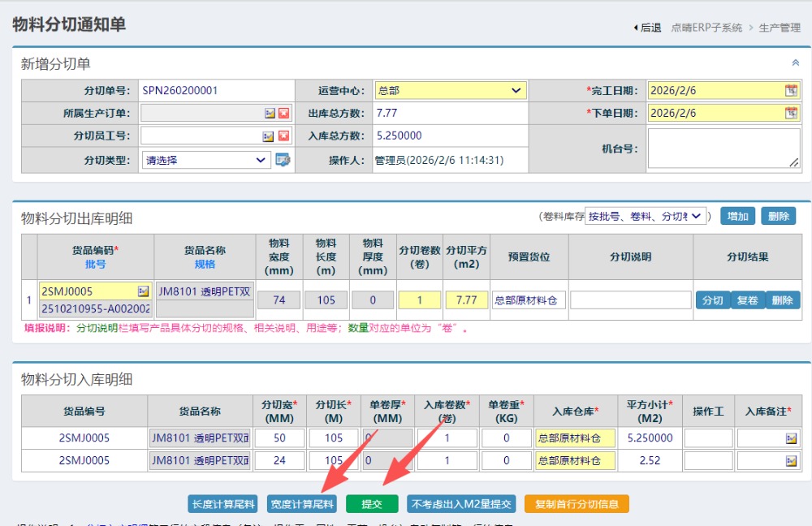
Task: Click settings icon beside 分切类型 dropdown
Action: (283, 160)
